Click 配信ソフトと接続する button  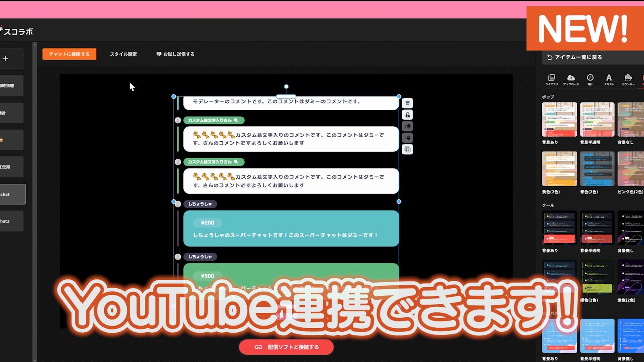pyautogui.click(x=286, y=347)
